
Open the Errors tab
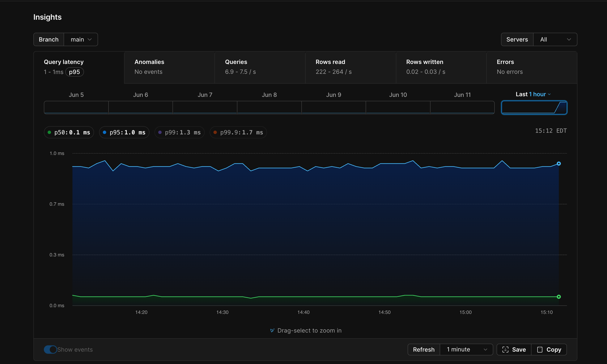tap(531, 67)
